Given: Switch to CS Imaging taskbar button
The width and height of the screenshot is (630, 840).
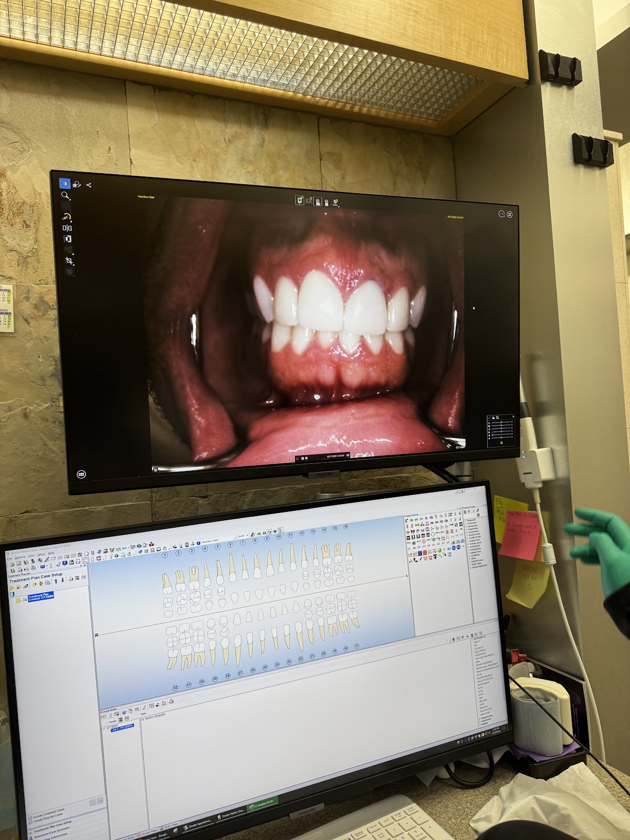Looking at the screenshot, I should (x=263, y=804).
